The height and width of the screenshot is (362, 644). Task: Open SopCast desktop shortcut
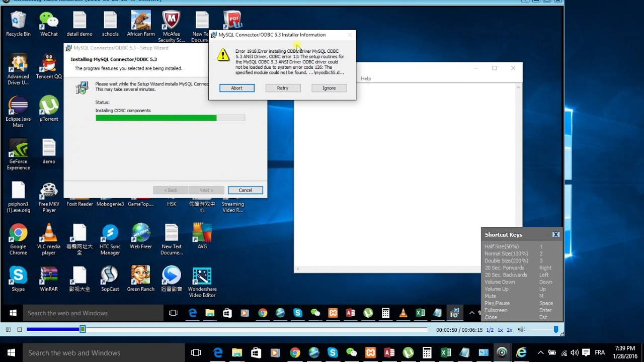[x=110, y=279]
